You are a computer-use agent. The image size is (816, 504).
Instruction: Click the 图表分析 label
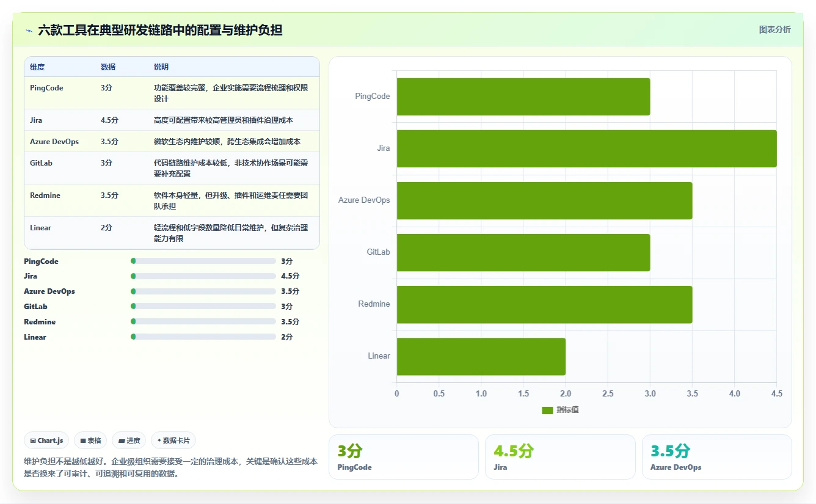pos(774,29)
